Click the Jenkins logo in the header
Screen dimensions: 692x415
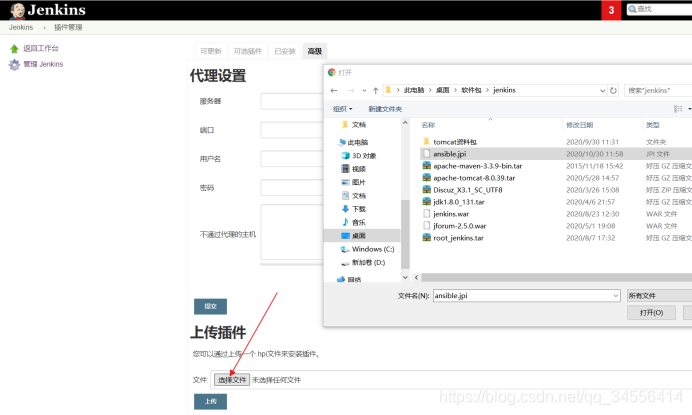[47, 10]
